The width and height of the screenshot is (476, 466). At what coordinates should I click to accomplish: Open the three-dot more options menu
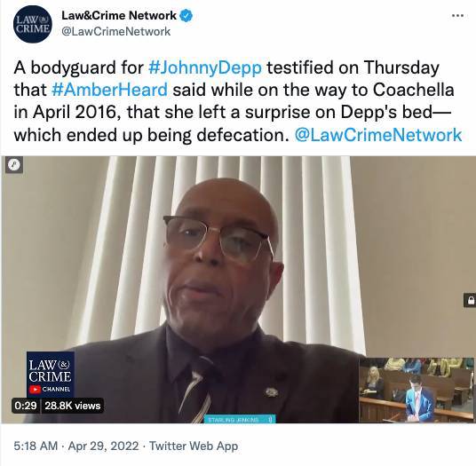457,15
